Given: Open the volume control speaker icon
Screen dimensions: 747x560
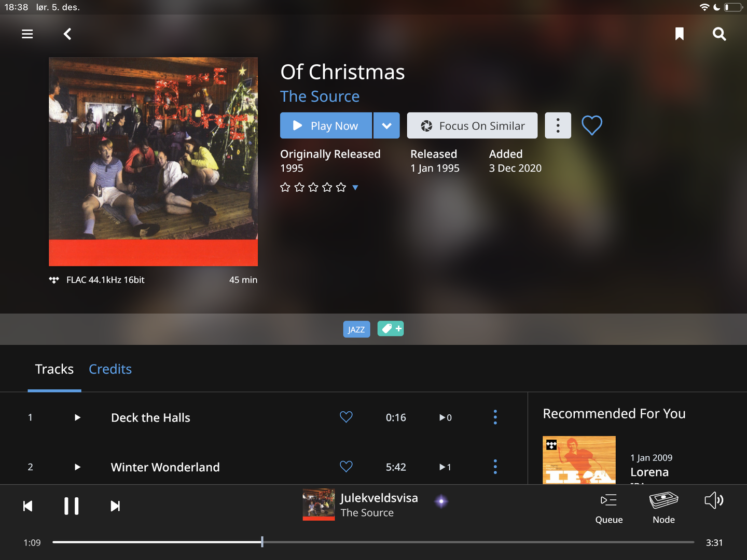Looking at the screenshot, I should tap(714, 500).
